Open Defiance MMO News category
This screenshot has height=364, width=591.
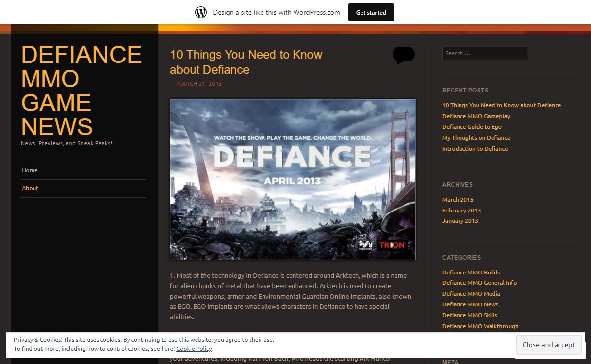(x=470, y=304)
